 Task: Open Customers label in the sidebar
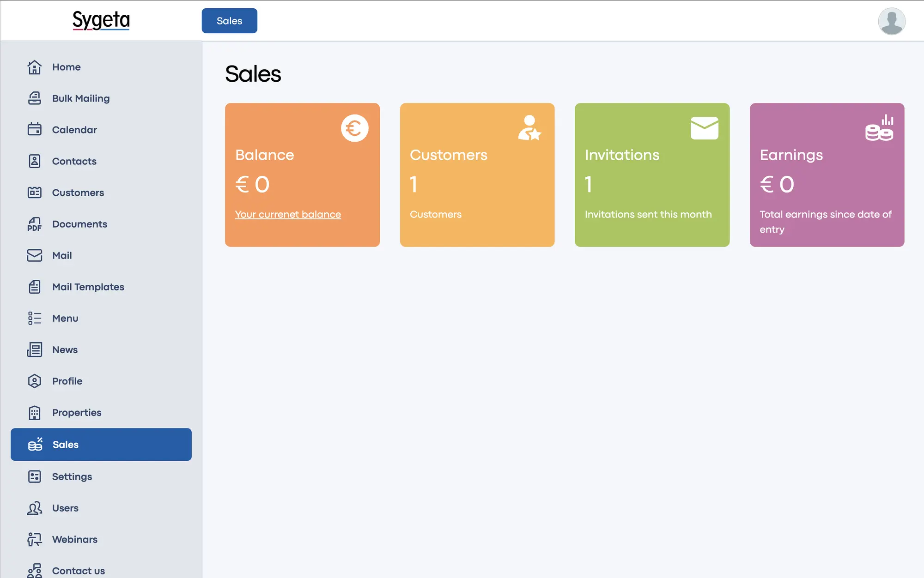point(78,193)
